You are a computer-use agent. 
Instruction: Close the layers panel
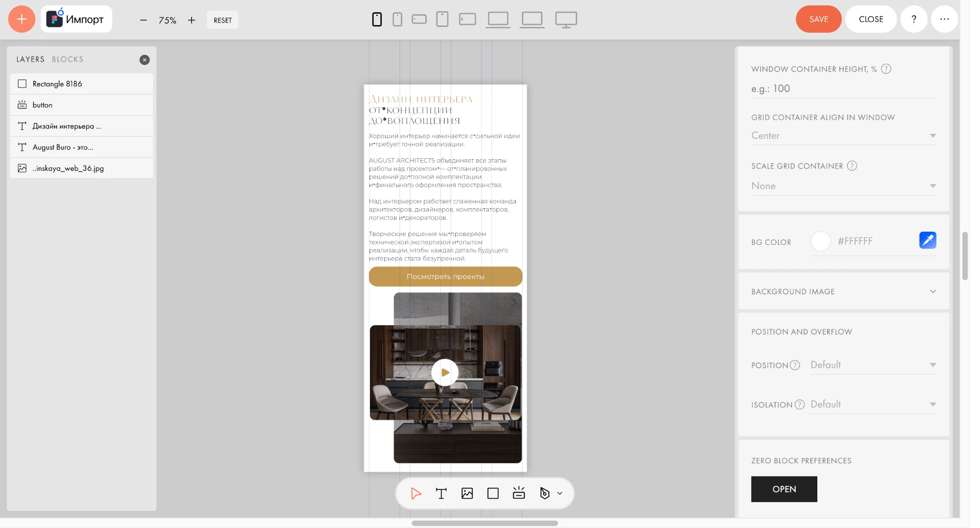[145, 60]
